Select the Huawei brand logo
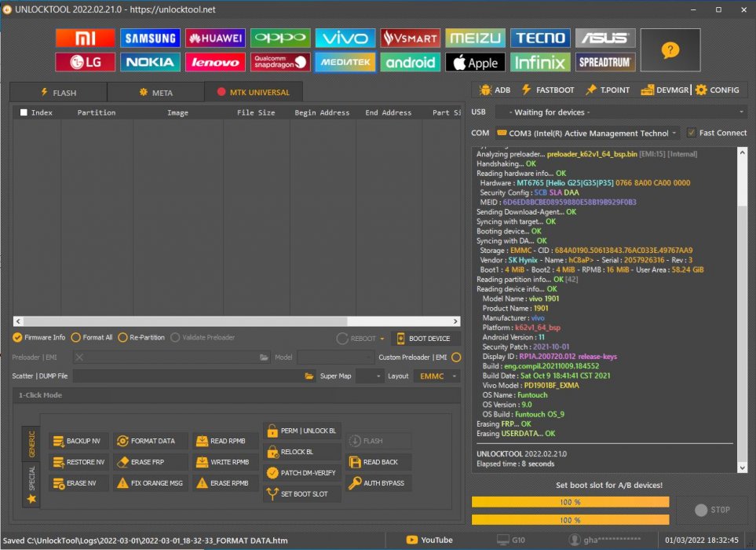Screen dimensions: 756x550 tap(215, 38)
